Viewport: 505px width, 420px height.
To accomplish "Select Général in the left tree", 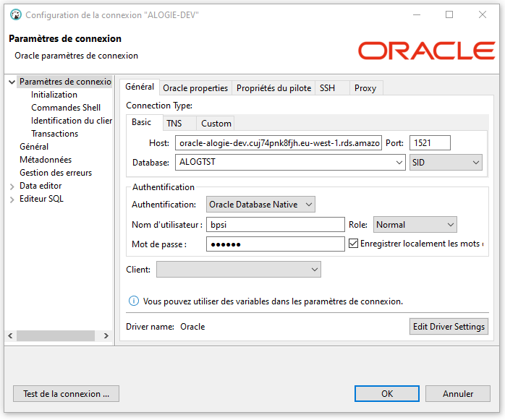I will (x=34, y=147).
